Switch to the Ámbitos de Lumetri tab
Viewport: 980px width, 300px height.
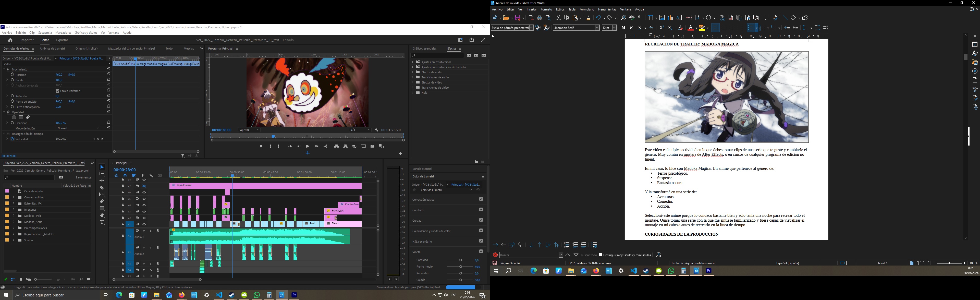click(x=53, y=49)
